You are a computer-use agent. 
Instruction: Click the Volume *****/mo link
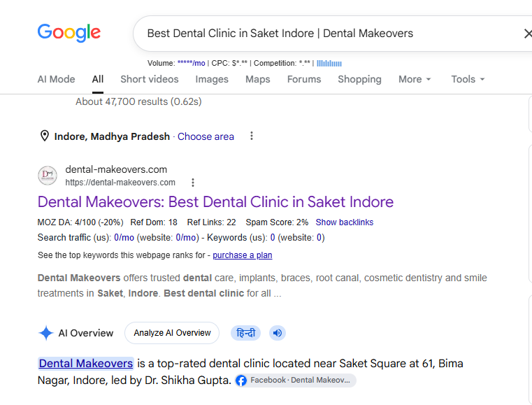pos(191,63)
